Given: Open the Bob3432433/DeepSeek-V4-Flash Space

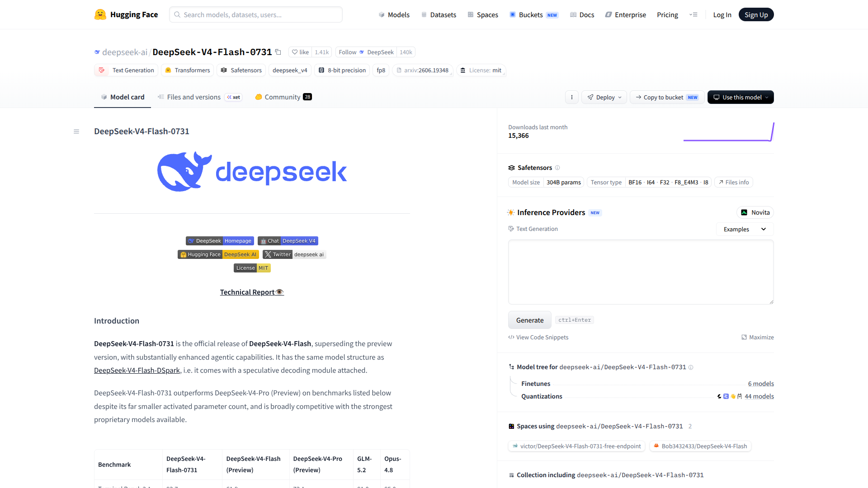Looking at the screenshot, I should [700, 446].
